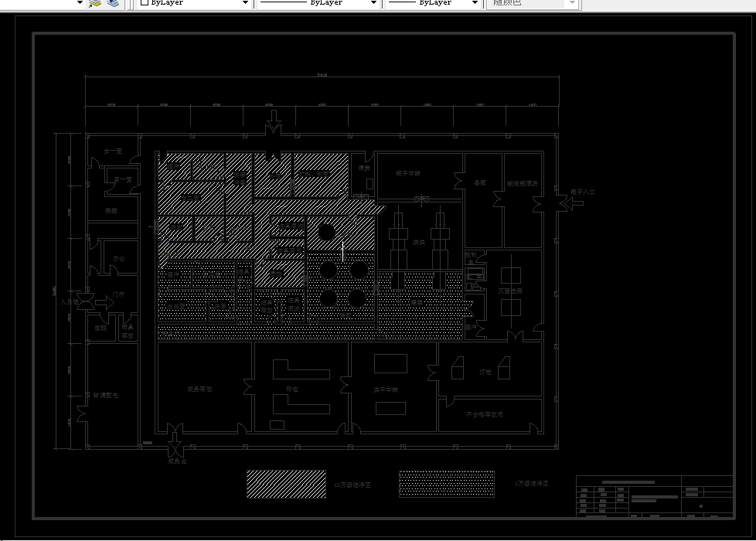
Task: Expand the layer list dropdown arrow
Action: (x=80, y=3)
